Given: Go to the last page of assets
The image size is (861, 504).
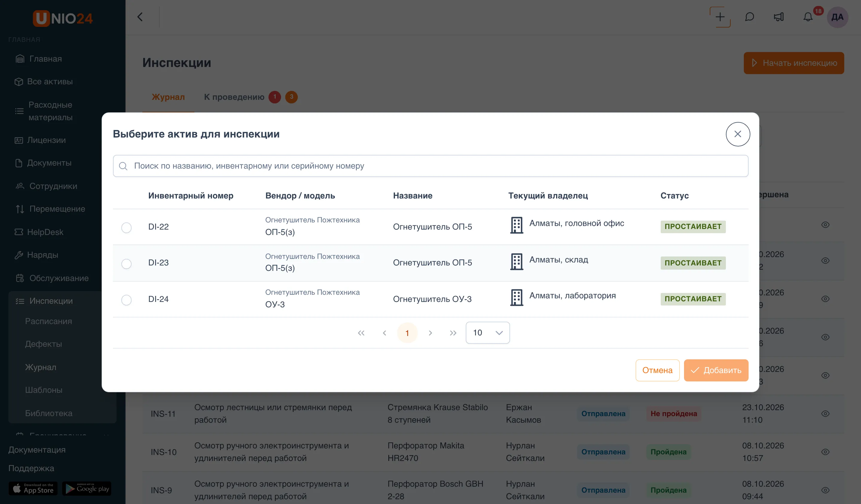Looking at the screenshot, I should click(453, 333).
